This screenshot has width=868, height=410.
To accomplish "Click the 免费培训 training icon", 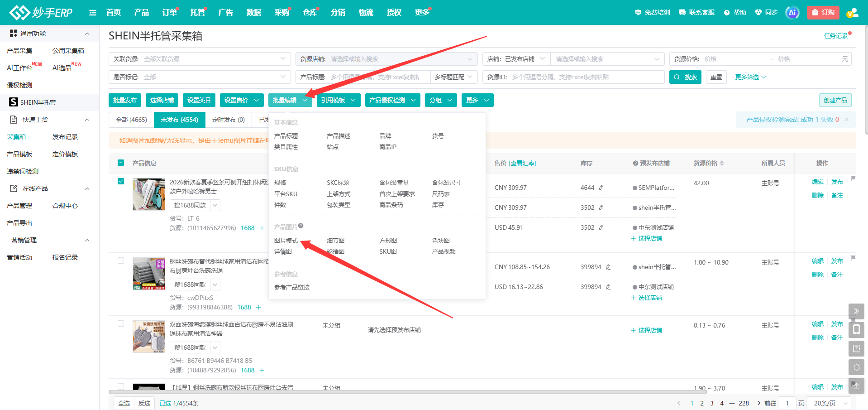I will 638,12.
